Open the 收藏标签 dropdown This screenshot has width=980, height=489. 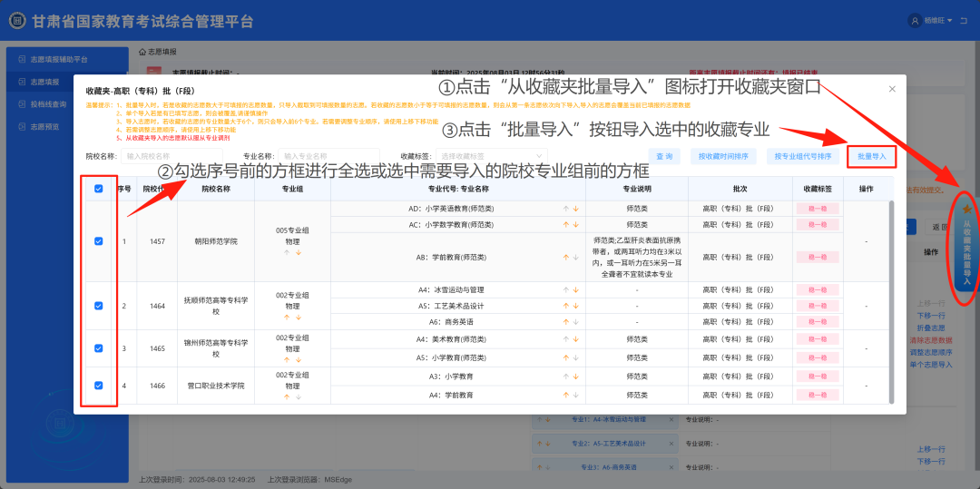(491, 156)
